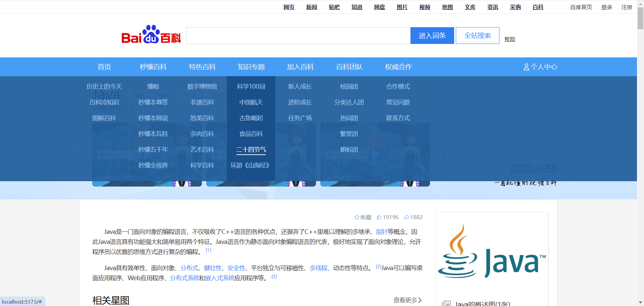Open the 视频 top navigation link
Screen dimensions: 644x306
tap(425, 7)
